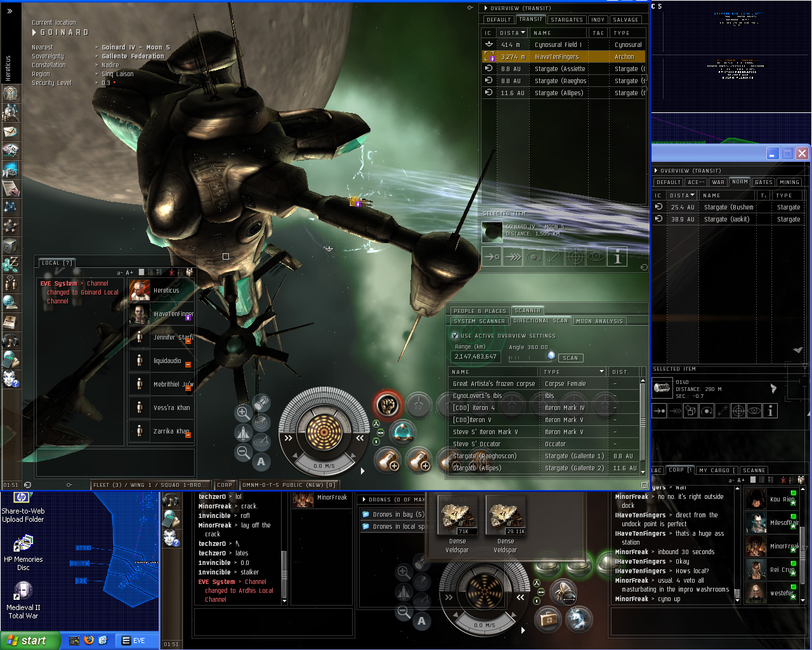Open the calculator icon in the Neocom
The width and height of the screenshot is (812, 650).
click(x=10, y=359)
